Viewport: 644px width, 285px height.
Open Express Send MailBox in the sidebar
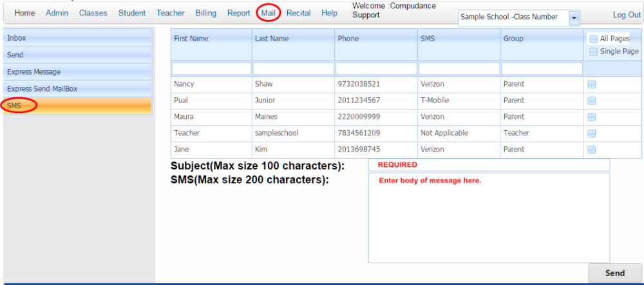click(x=78, y=88)
